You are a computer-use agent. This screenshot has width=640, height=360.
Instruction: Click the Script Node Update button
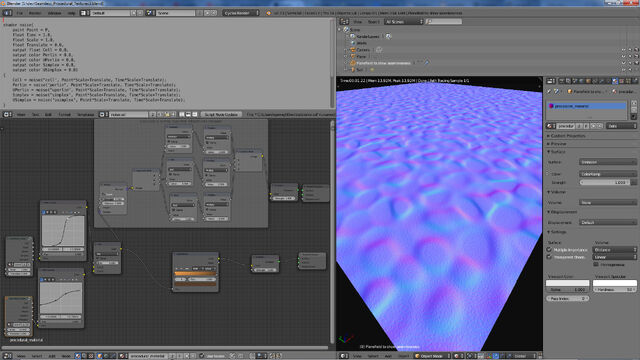[x=221, y=115]
